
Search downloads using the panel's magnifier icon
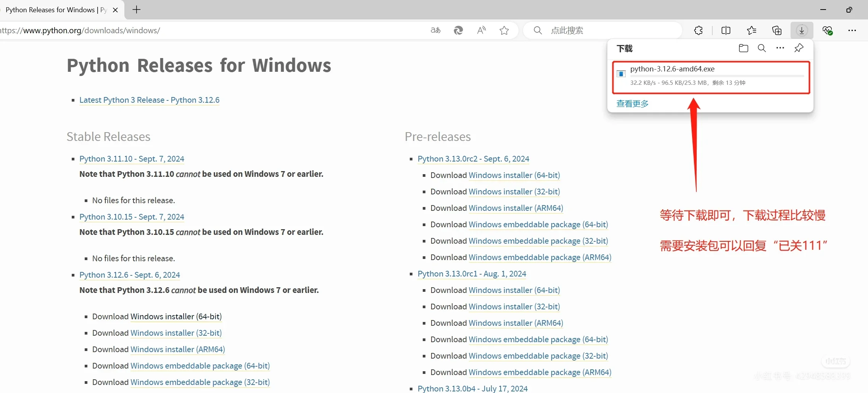(x=762, y=48)
